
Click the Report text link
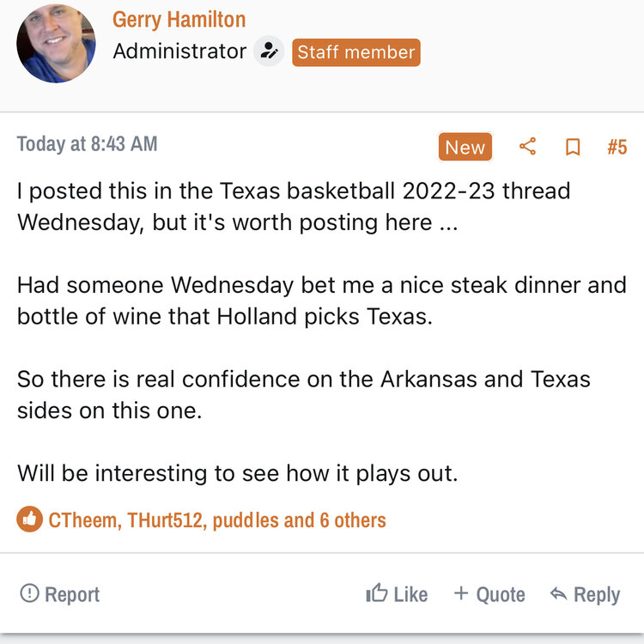pyautogui.click(x=72, y=594)
